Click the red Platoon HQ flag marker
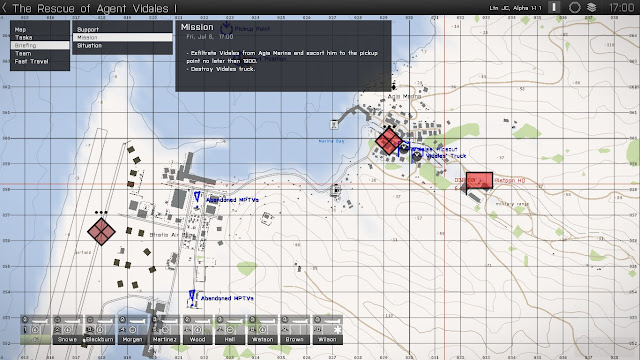Image resolution: width=640 pixels, height=360 pixels. [479, 181]
